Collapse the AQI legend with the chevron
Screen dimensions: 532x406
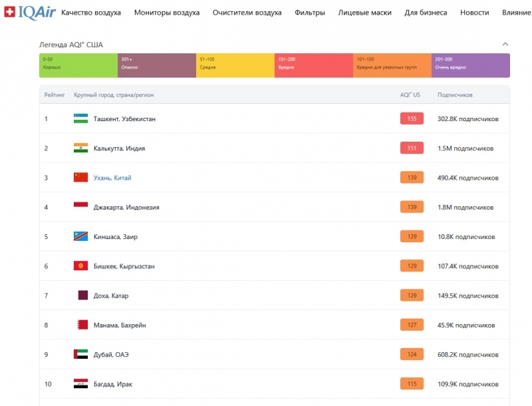click(x=505, y=45)
